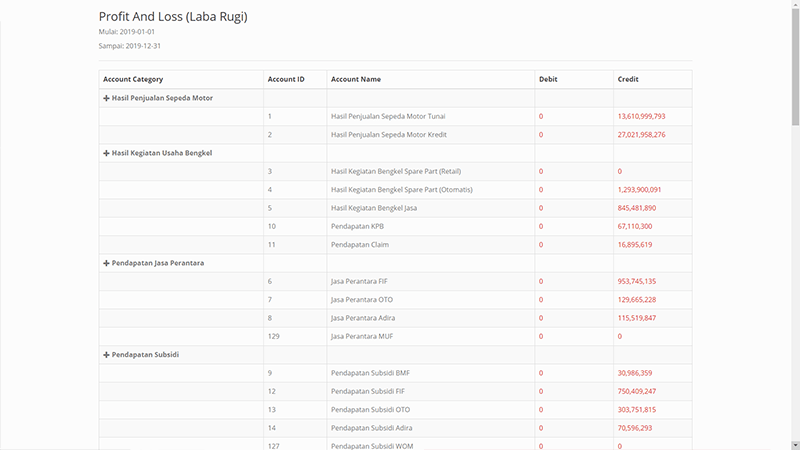Click the Mulai: 2019-01-01 date text
This screenshot has height=450, width=800.
127,32
